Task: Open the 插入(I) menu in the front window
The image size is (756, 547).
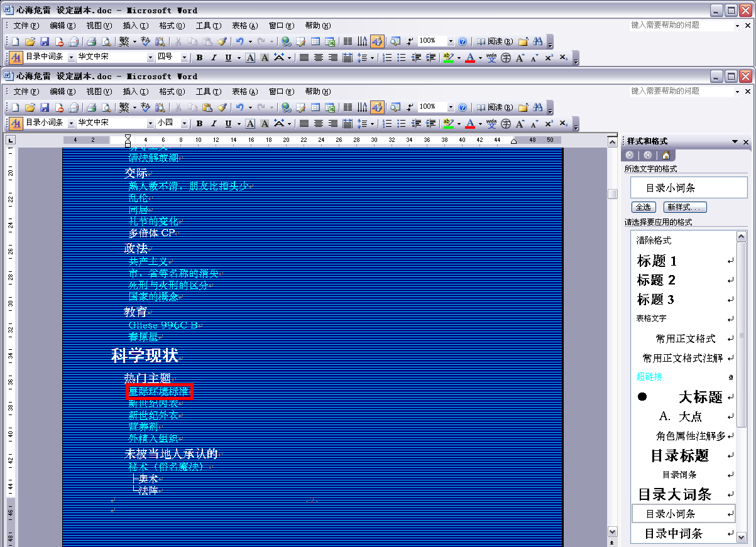Action: tap(135, 92)
